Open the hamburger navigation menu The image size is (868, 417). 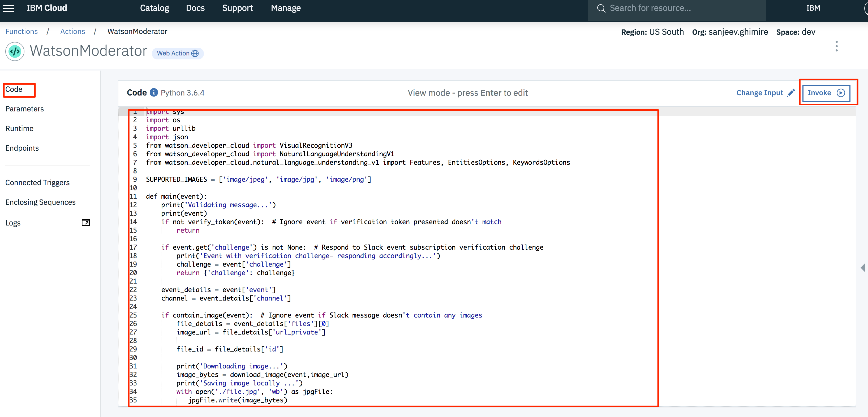click(x=9, y=8)
